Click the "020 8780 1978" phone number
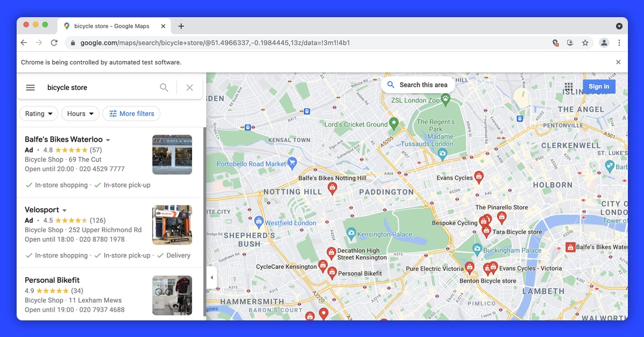 pyautogui.click(x=102, y=239)
